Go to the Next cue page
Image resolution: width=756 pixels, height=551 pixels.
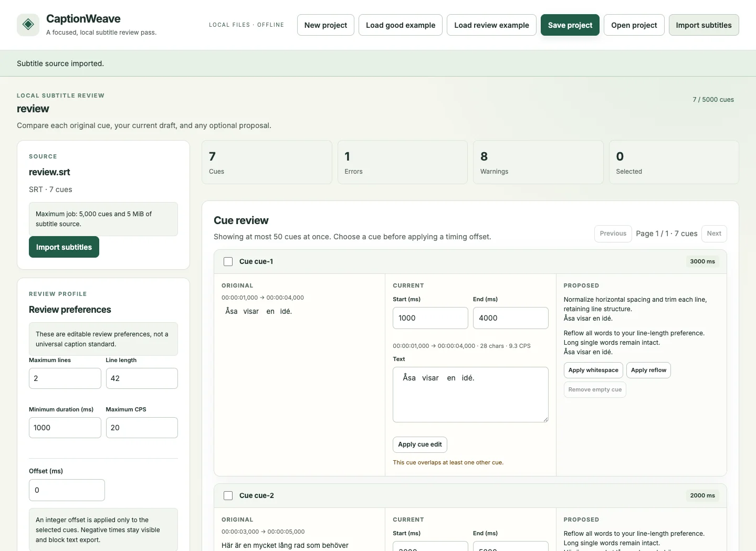(714, 234)
